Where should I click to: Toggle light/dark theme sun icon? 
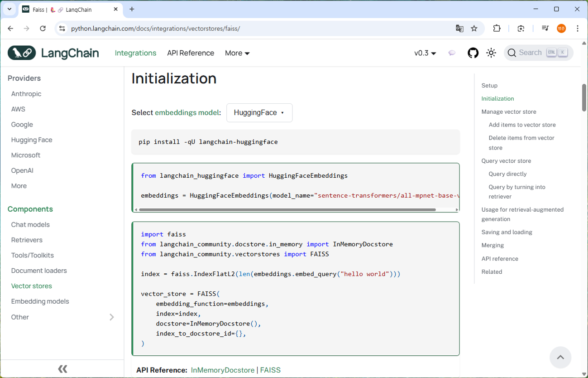click(491, 53)
